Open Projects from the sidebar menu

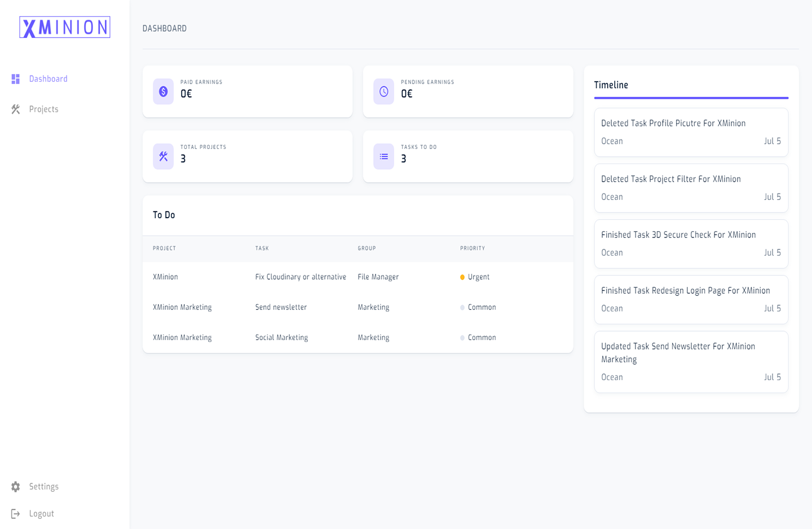tap(43, 109)
